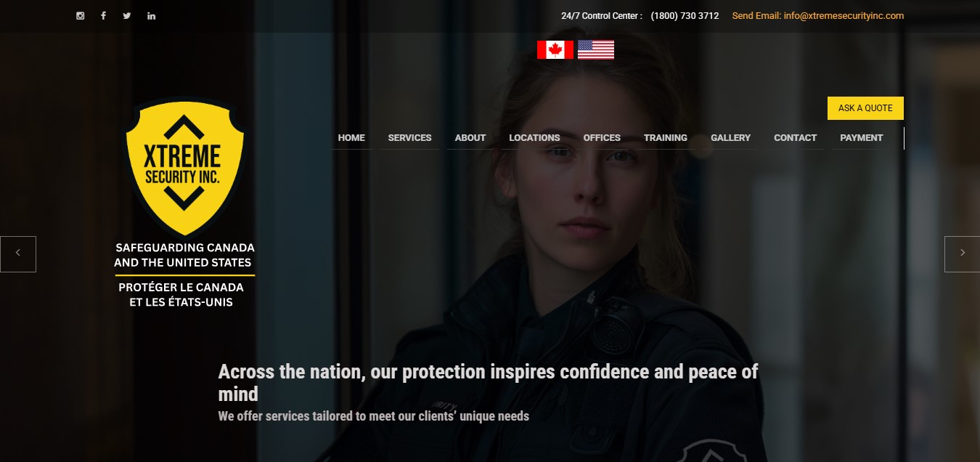Open the Payment menu item

point(862,138)
